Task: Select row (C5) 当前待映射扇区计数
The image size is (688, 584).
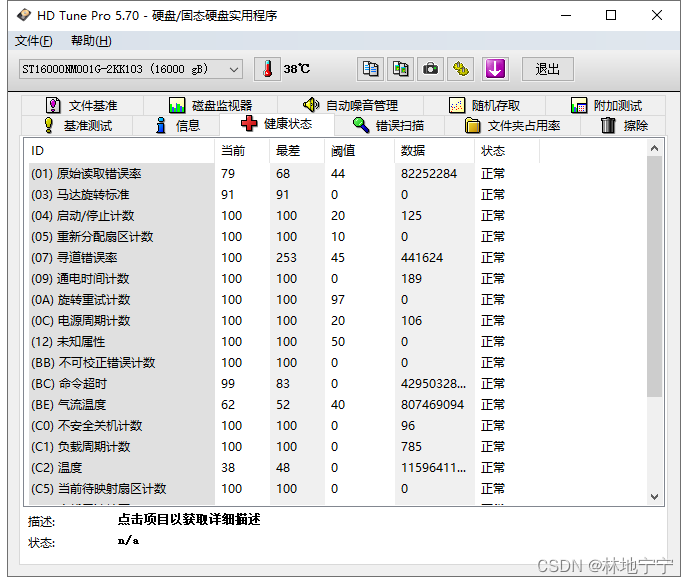Action: 284,489
